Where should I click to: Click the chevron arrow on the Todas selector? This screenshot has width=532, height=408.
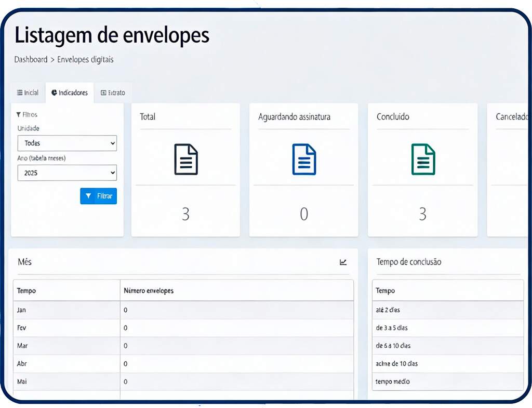click(x=112, y=143)
